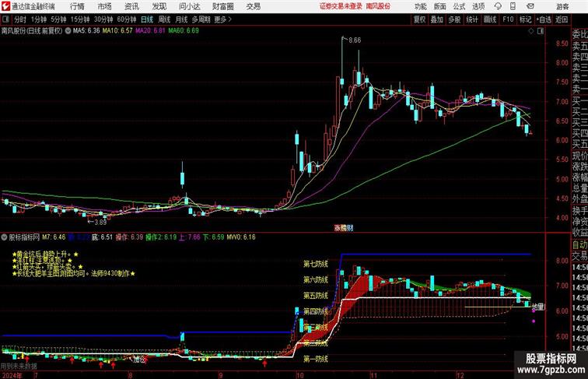Click the MA5: 6.36 indicator value
Viewport: 588px width, 379px height.
tap(86, 31)
